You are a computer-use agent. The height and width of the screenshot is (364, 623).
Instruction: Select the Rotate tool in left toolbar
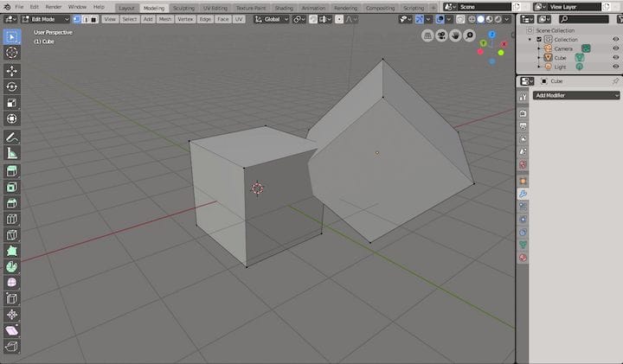12,86
